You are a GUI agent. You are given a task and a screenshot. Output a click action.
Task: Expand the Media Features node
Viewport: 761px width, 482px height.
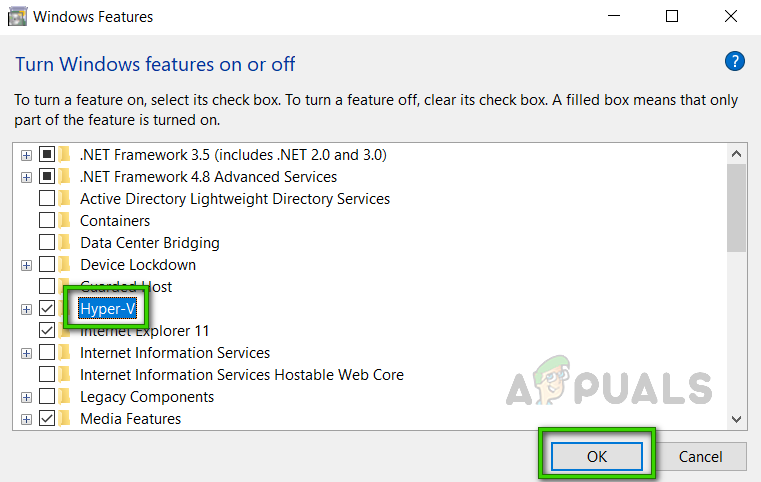(26, 419)
